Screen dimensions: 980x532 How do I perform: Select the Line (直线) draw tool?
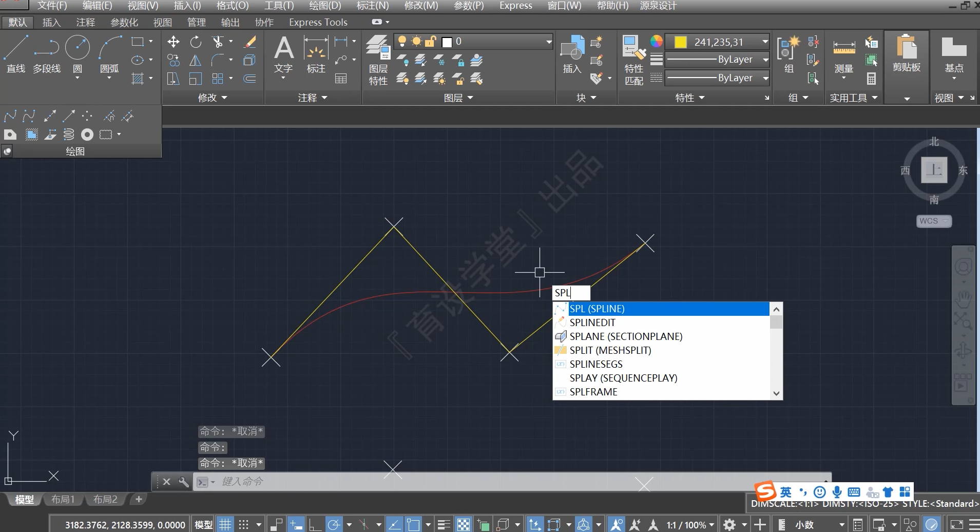point(16,54)
